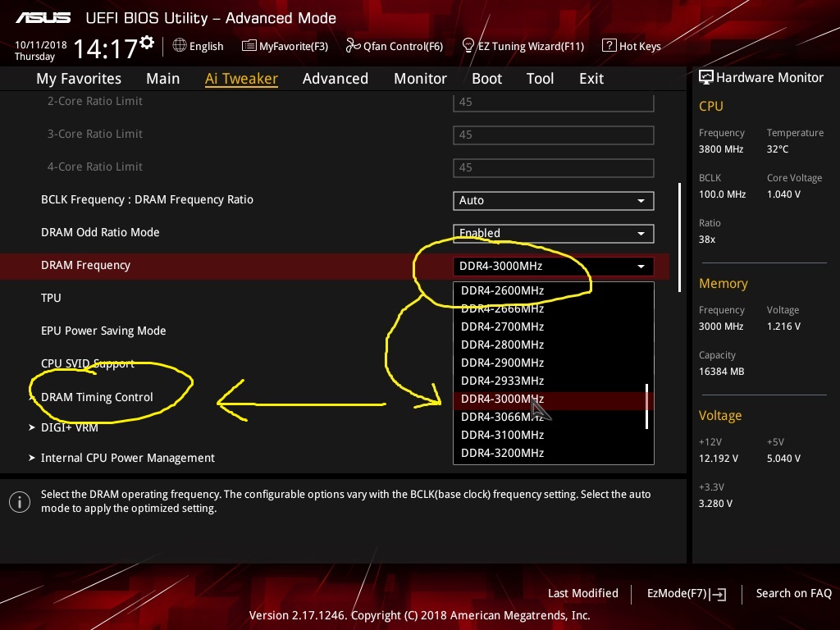This screenshot has width=840, height=630.
Task: Click the 4-Core Ratio Limit field
Action: pyautogui.click(x=554, y=167)
